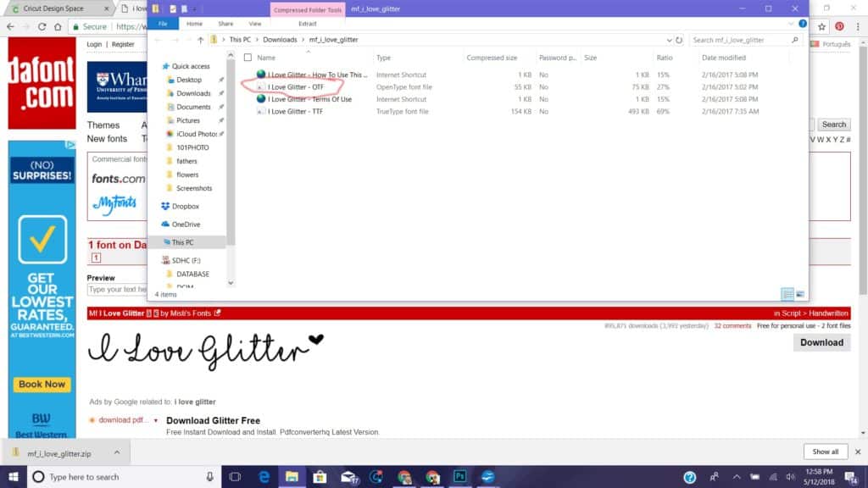The width and height of the screenshot is (868, 488).
Task: Toggle the select-all checkbox beside Name
Action: pos(248,58)
